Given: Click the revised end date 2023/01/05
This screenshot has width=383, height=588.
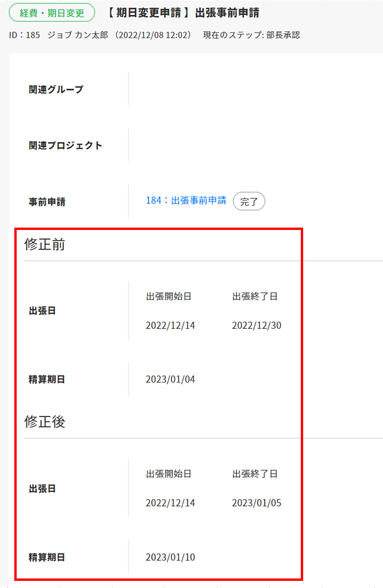Looking at the screenshot, I should pos(256,503).
